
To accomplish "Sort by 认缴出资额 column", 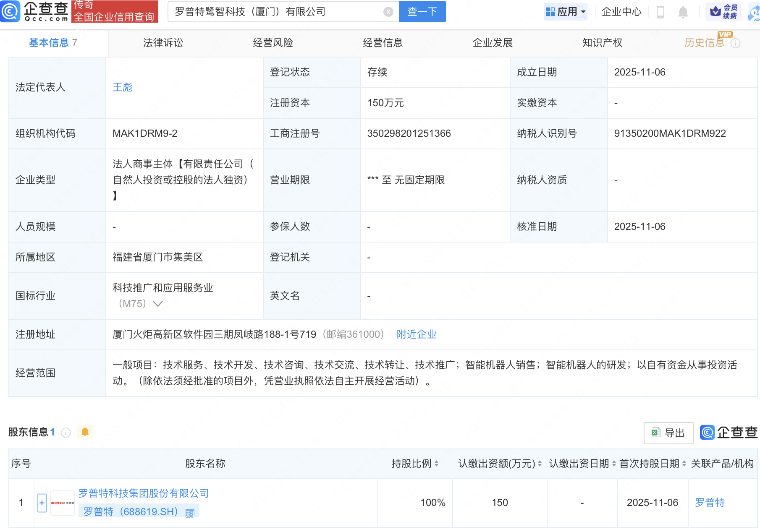I will coord(540,464).
